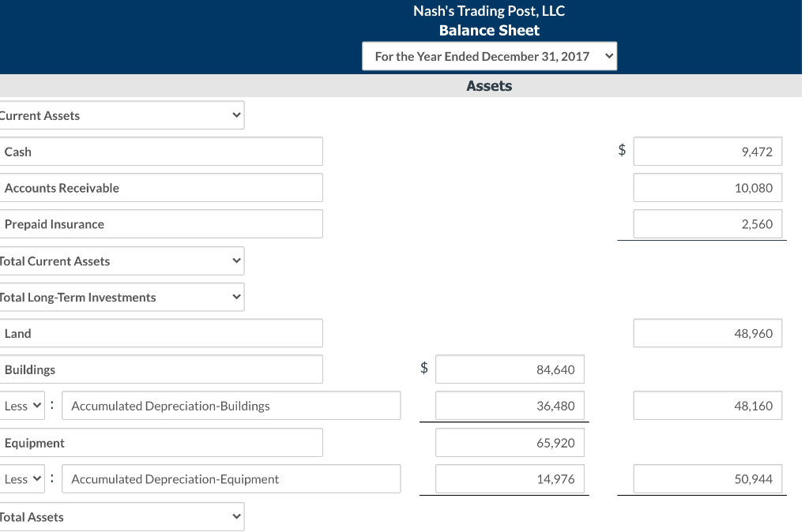This screenshot has width=809, height=532.
Task: Click the Land value field showing 48,960
Action: coord(707,332)
